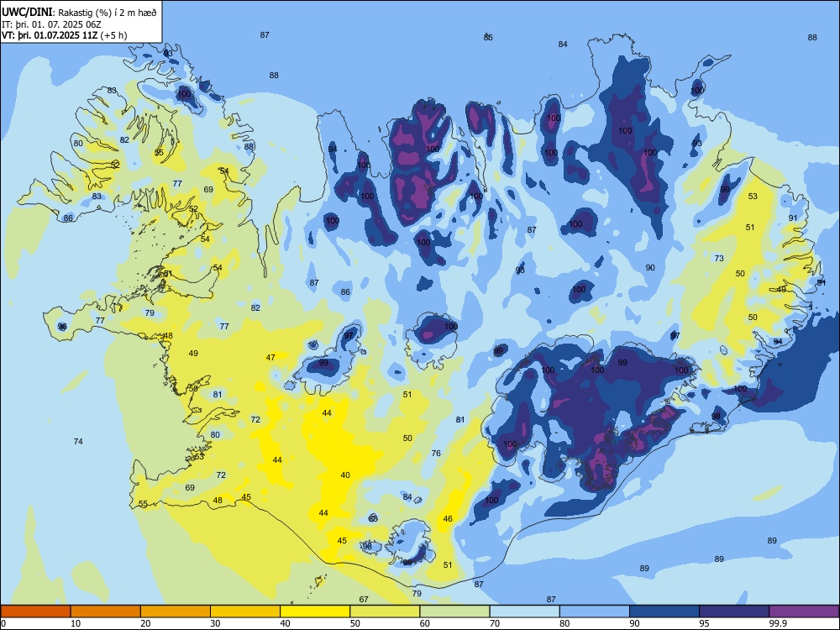Screen dimensions: 840x630
Task: Pick the 80–90 medium blue legend swatch
Action: [x=595, y=612]
